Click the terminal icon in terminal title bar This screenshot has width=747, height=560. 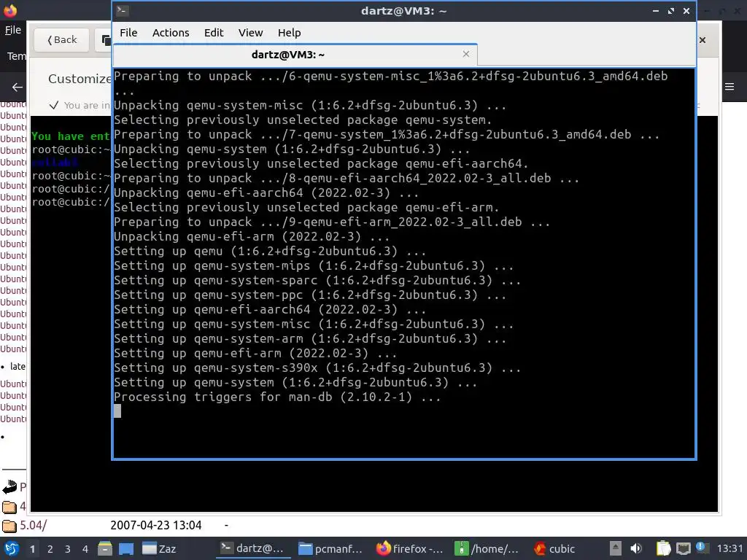coord(123,10)
